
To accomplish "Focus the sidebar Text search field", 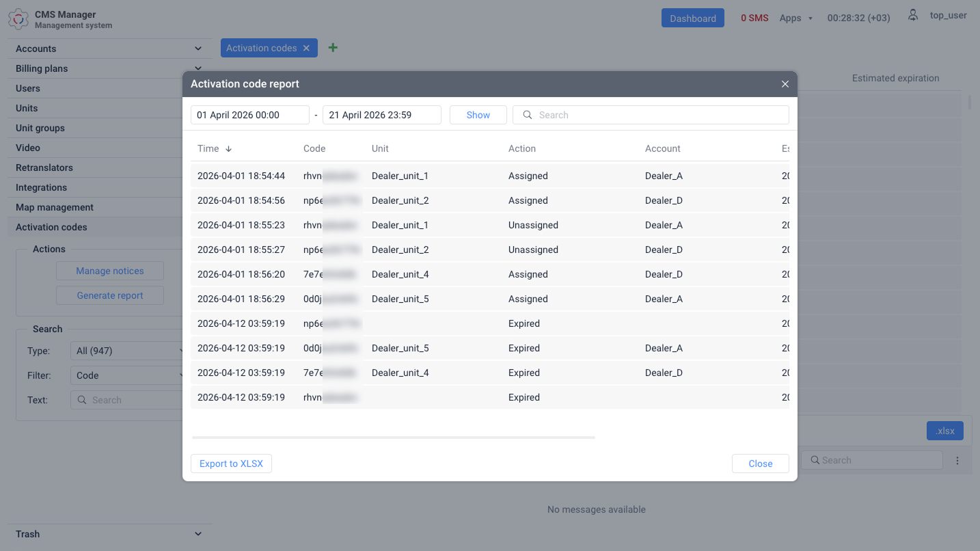I will [x=128, y=400].
